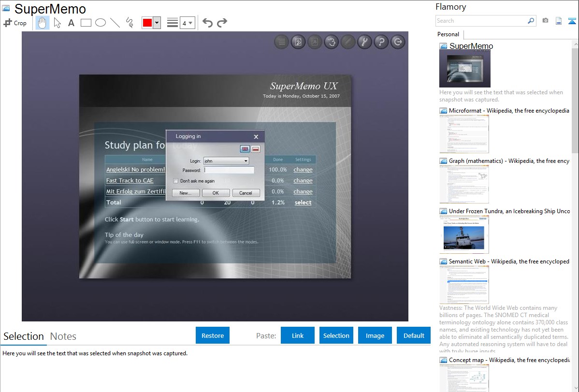Select the Crop tool
This screenshot has width=579, height=392.
tap(15, 23)
